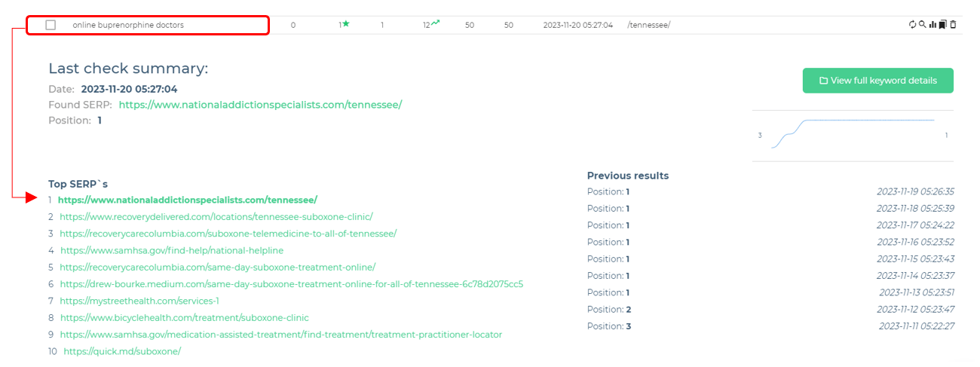The height and width of the screenshot is (367, 980).
Task: Delete keyword using the trash icon
Action: click(x=953, y=25)
